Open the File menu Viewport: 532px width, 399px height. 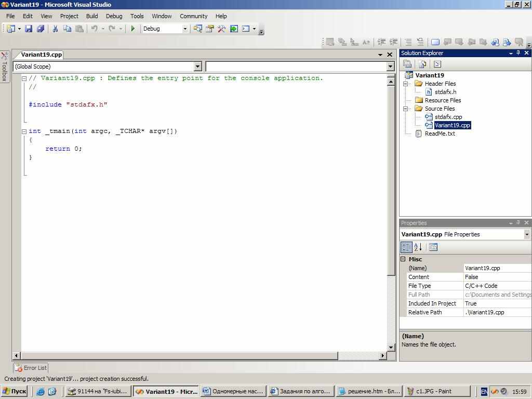(10, 16)
